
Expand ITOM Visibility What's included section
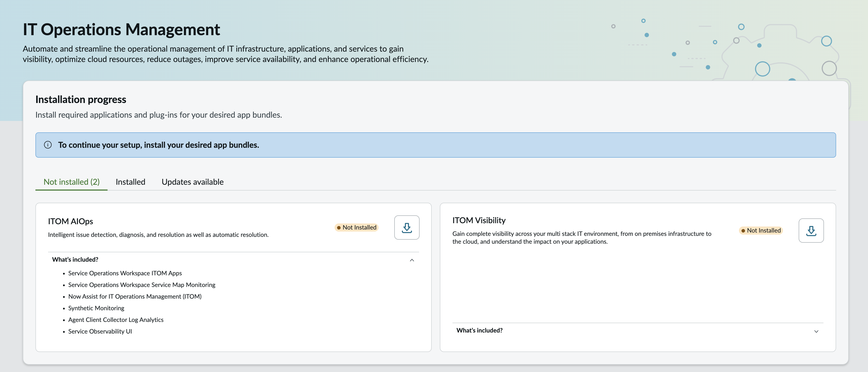coord(816,331)
